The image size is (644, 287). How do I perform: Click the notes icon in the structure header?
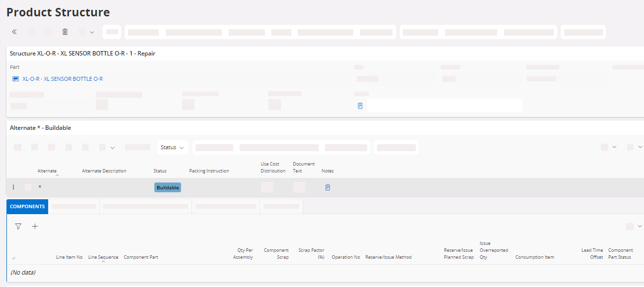pos(360,106)
